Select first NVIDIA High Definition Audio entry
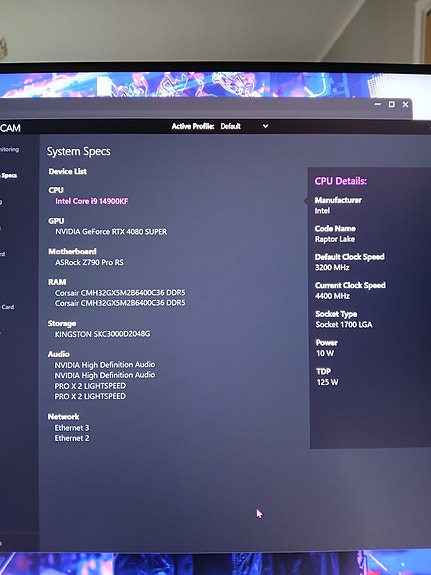 tap(105, 365)
